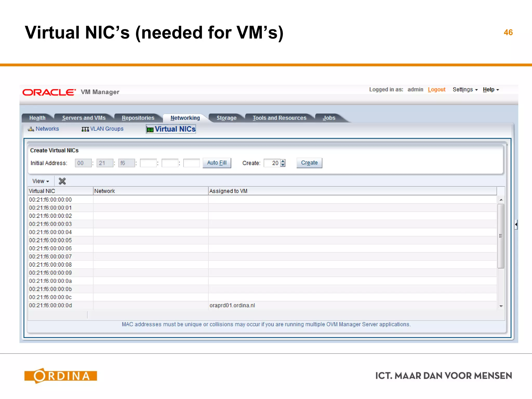
Task: Select row 00:21:f6:00:00:0b
Action: tap(262, 289)
